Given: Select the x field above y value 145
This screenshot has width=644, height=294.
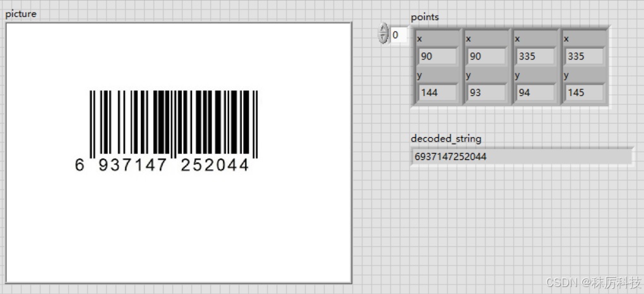Looking at the screenshot, I should (x=584, y=56).
